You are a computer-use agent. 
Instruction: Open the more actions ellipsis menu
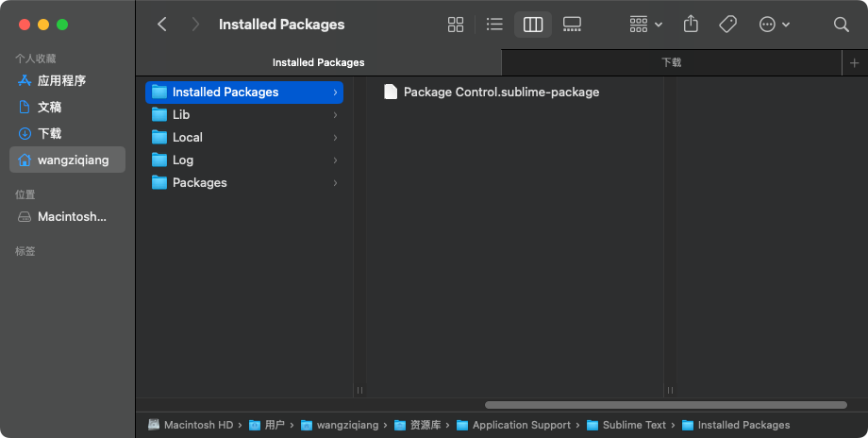[x=775, y=25]
